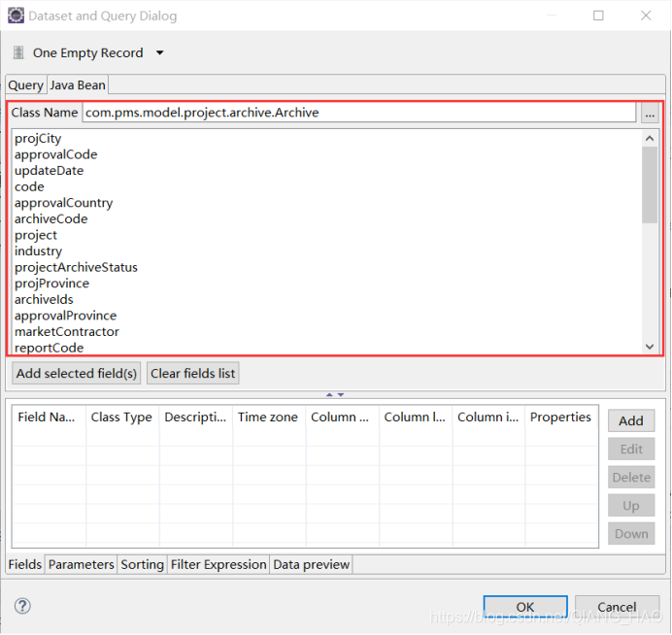Viewport: 672px width, 635px height.
Task: Select approvalCountry in the field list
Action: coord(63,203)
